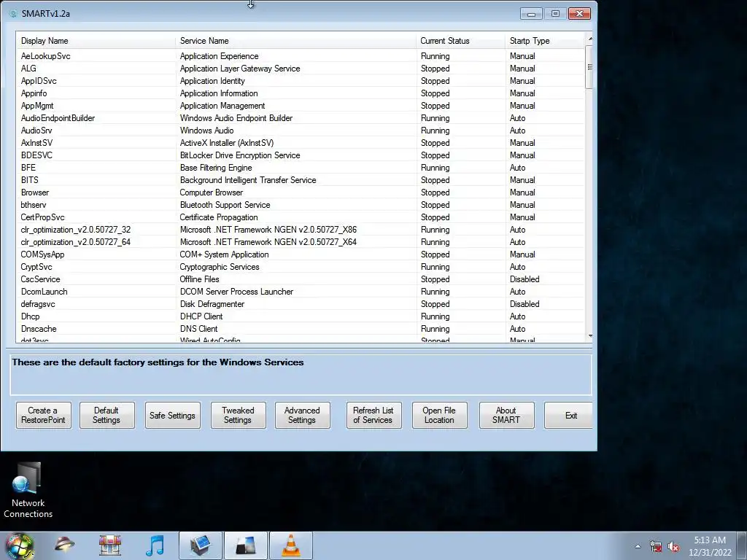
Task: Click the muted speaker tray icon
Action: click(673, 547)
